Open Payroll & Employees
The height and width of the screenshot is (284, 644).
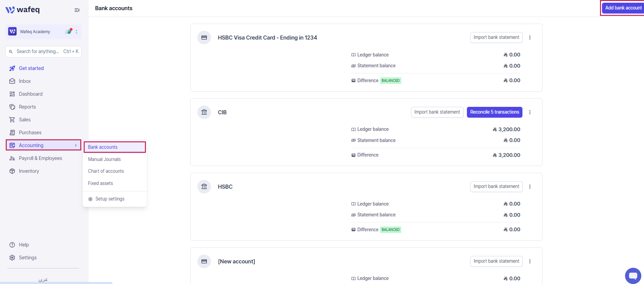point(41,158)
